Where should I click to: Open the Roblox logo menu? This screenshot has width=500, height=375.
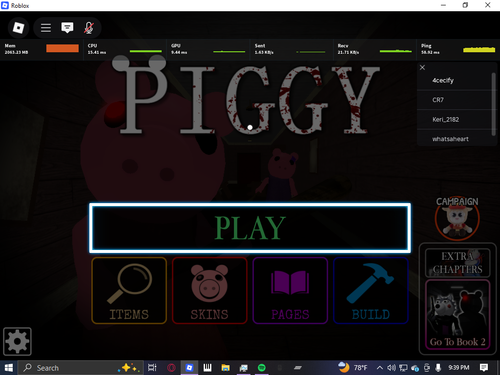pos(18,28)
